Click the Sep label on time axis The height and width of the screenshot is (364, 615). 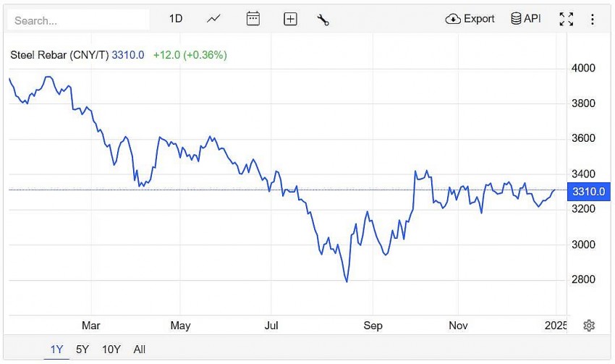373,326
